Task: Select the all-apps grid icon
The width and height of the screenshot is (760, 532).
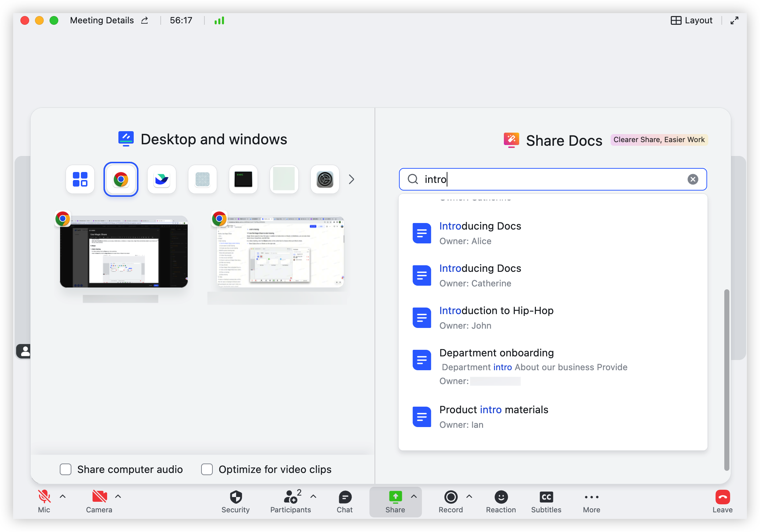Action: click(x=80, y=179)
